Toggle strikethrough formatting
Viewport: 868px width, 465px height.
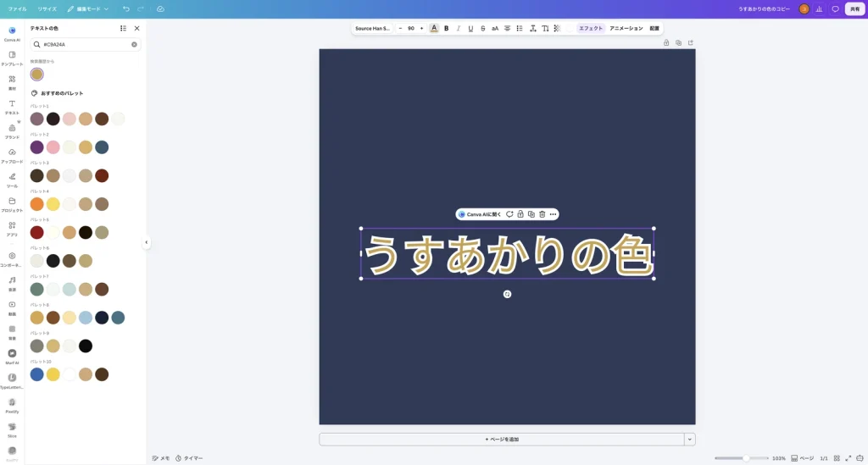[x=482, y=28]
